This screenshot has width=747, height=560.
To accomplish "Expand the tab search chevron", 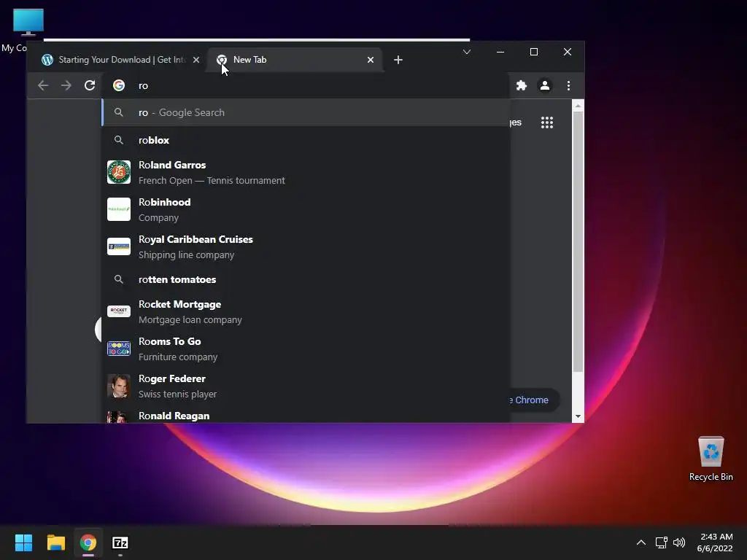I will 467,52.
